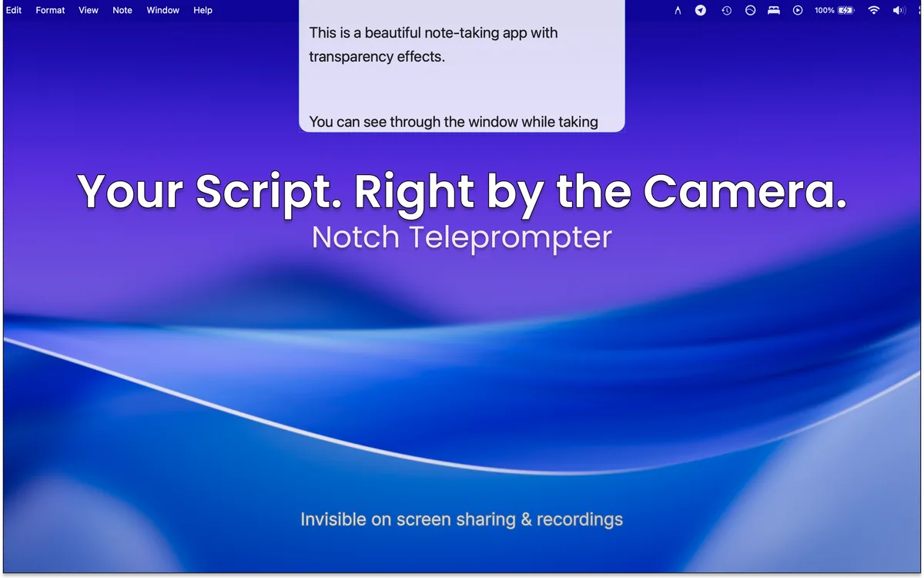Screen dimensions: 924x578
Task: Click the paper-plane location icon in menu bar
Action: click(x=701, y=10)
